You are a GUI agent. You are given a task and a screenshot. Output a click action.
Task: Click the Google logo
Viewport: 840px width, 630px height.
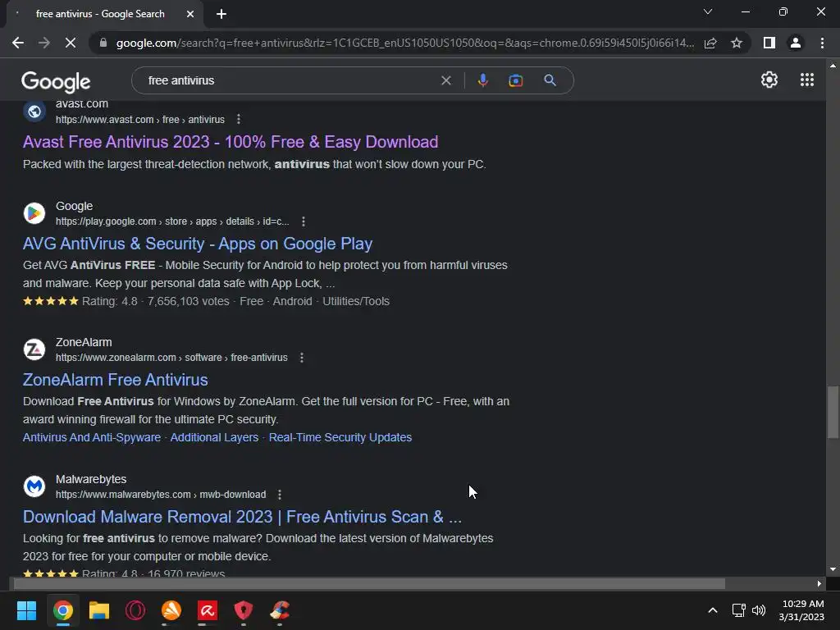point(56,81)
